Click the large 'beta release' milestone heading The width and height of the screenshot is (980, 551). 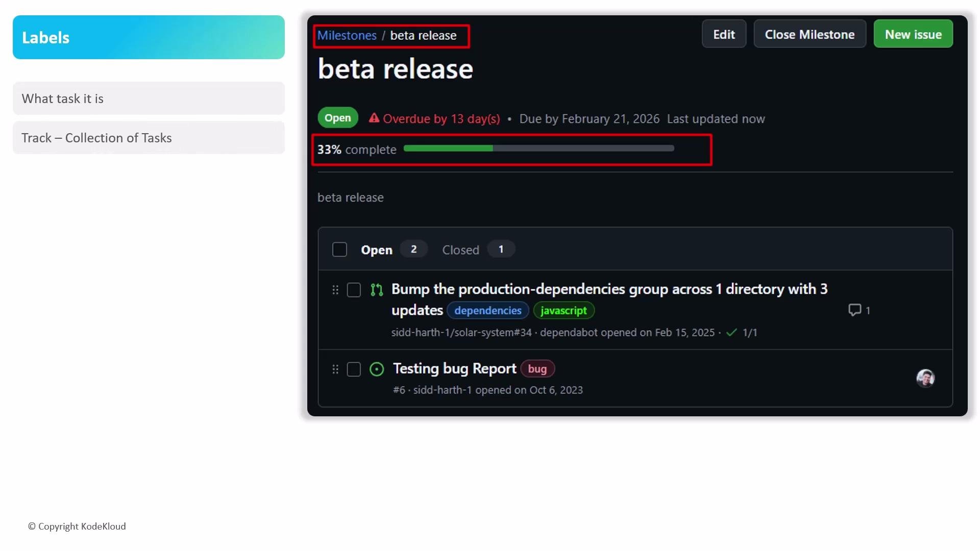tap(396, 69)
